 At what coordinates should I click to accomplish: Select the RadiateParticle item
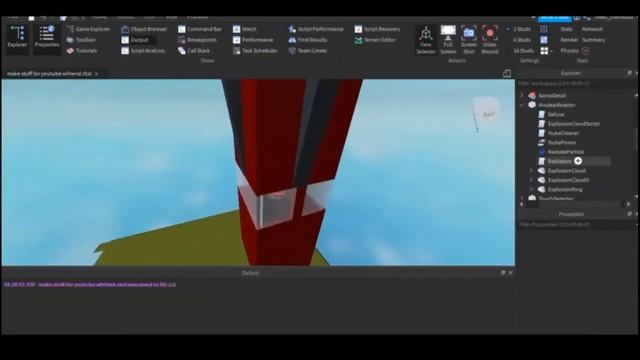point(566,152)
